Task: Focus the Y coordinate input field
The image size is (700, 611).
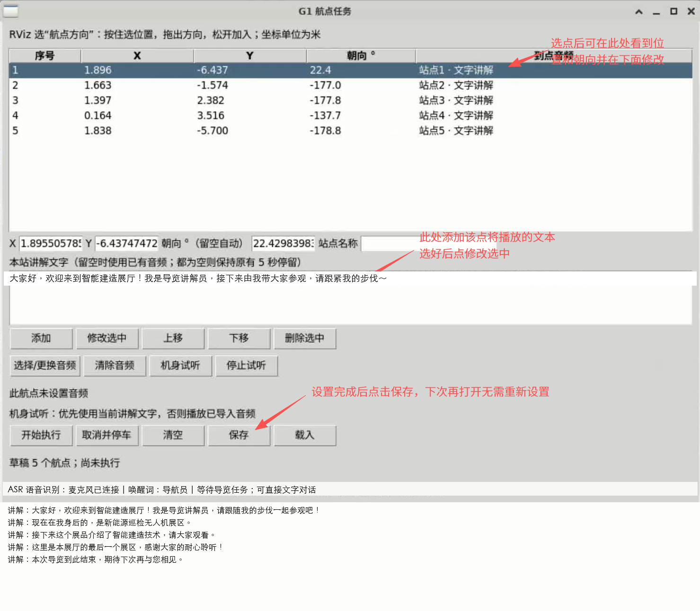Action: pos(126,244)
